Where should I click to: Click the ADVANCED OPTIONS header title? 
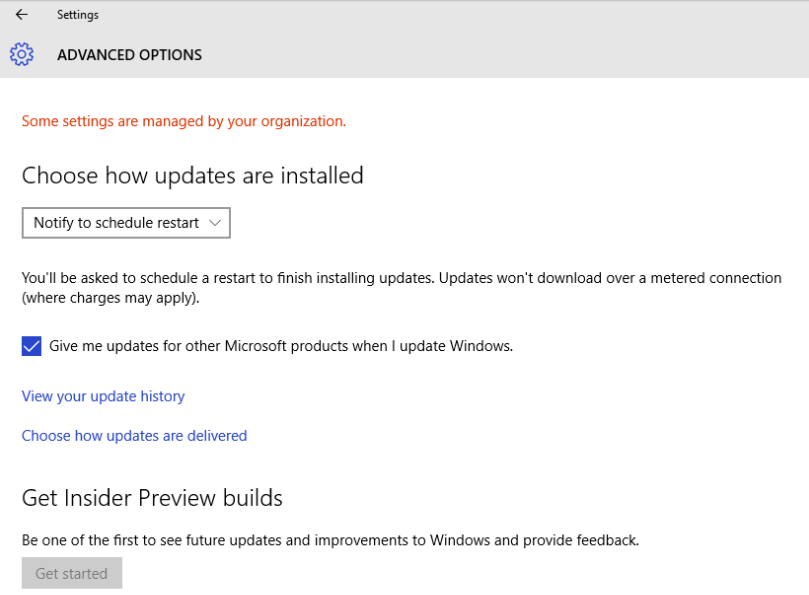coord(129,55)
